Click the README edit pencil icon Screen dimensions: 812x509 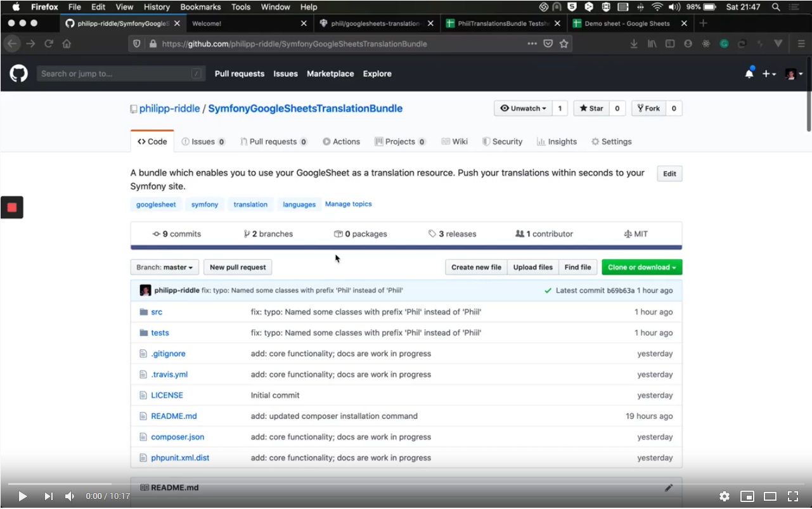coord(669,487)
